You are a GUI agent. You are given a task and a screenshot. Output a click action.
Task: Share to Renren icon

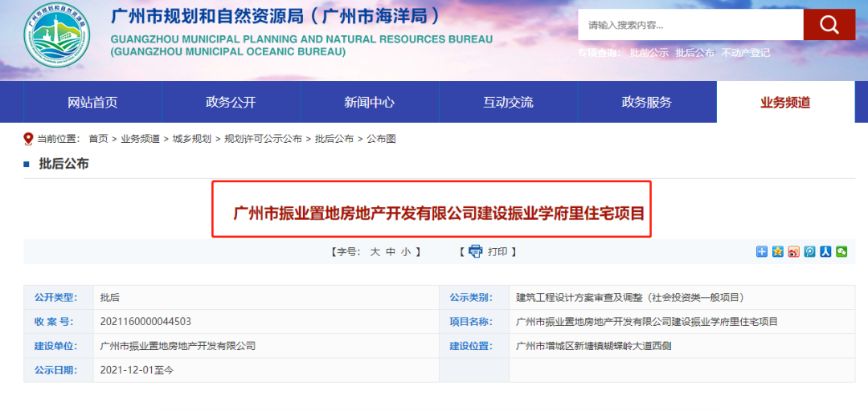point(825,251)
